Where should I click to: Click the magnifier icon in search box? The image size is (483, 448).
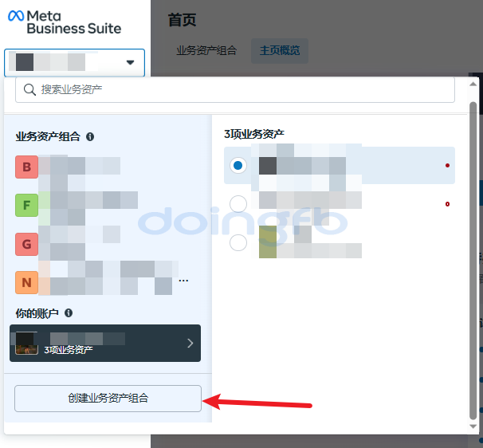[x=29, y=90]
